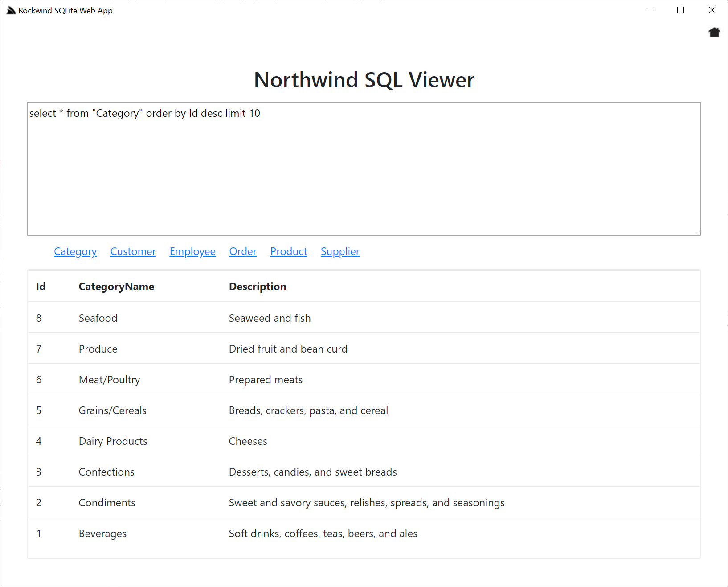
Task: Open the Category table link
Action: pos(75,251)
